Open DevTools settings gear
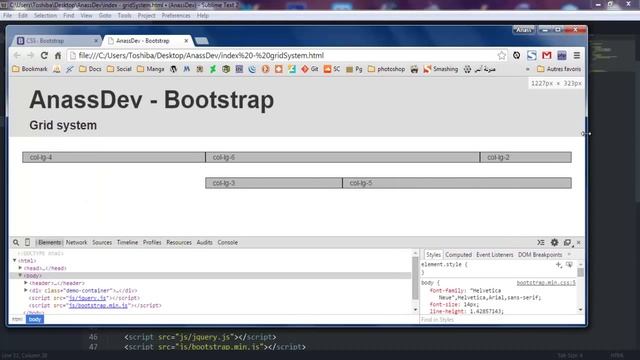640x360 pixels. click(554, 242)
